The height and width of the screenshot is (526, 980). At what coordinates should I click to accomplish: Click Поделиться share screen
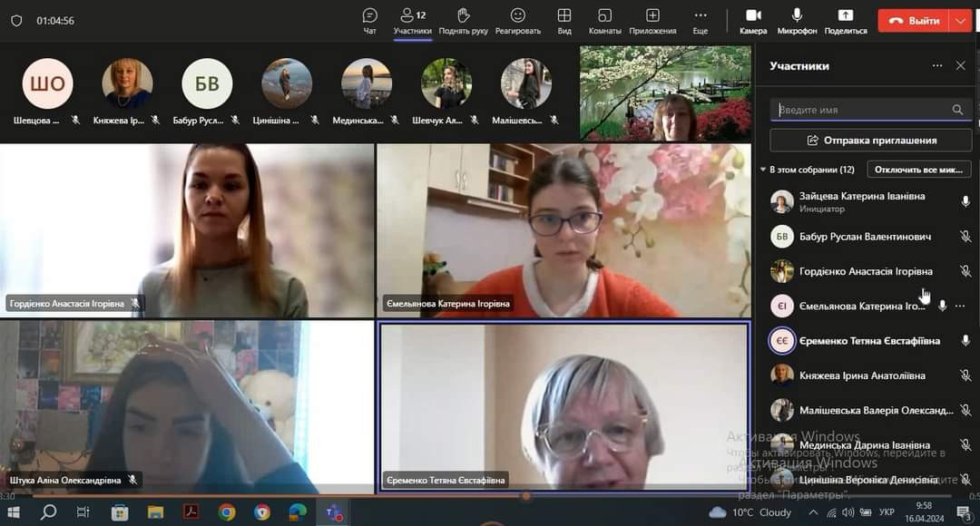pyautogui.click(x=846, y=21)
